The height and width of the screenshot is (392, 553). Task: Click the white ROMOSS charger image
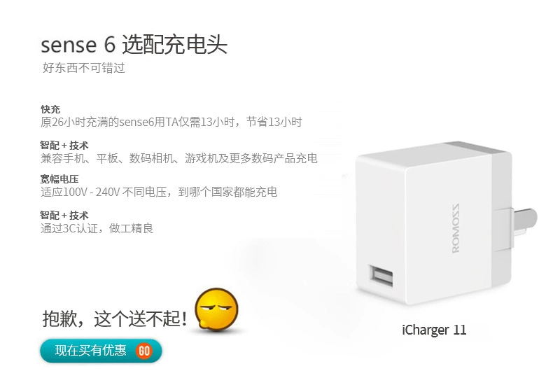click(x=446, y=223)
